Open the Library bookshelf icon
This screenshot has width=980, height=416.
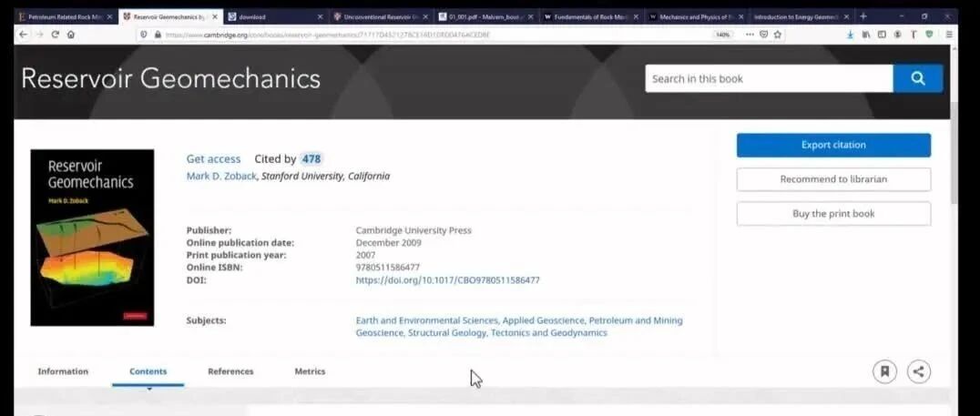click(866, 35)
